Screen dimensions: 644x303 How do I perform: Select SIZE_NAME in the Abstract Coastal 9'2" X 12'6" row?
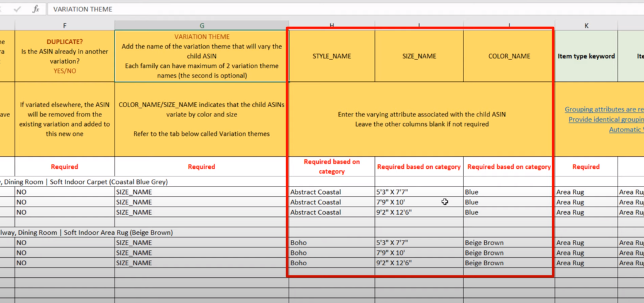click(202, 212)
